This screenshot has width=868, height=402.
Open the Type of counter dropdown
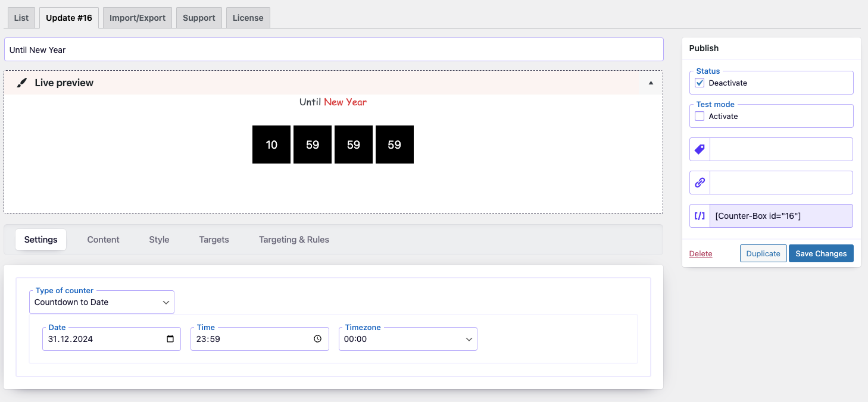point(102,302)
